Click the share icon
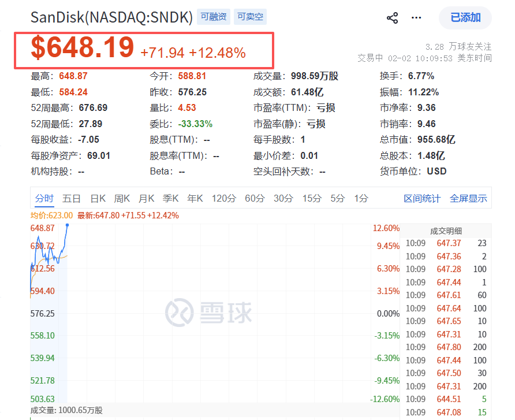This screenshot has height=420, width=515. pyautogui.click(x=392, y=18)
